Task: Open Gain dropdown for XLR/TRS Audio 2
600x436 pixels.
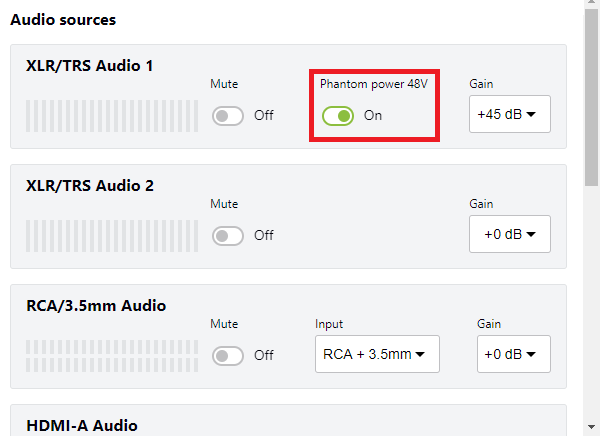Action: [509, 234]
